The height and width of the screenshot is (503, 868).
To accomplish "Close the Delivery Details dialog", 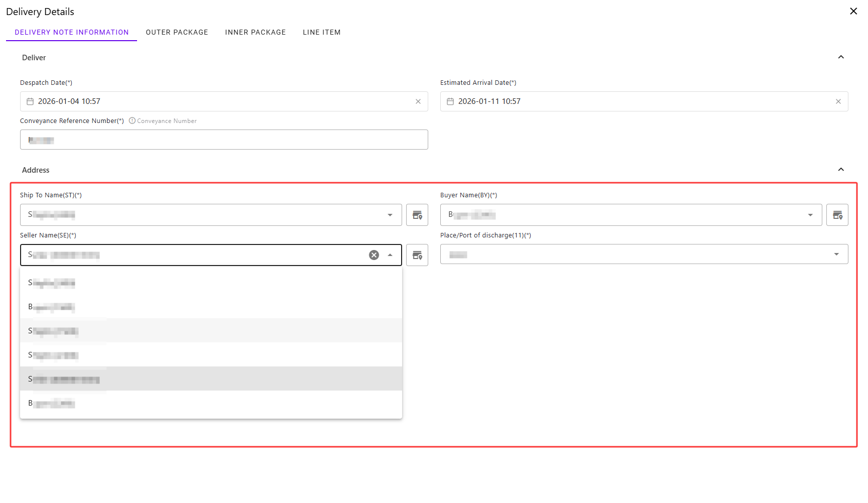I will pos(853,11).
